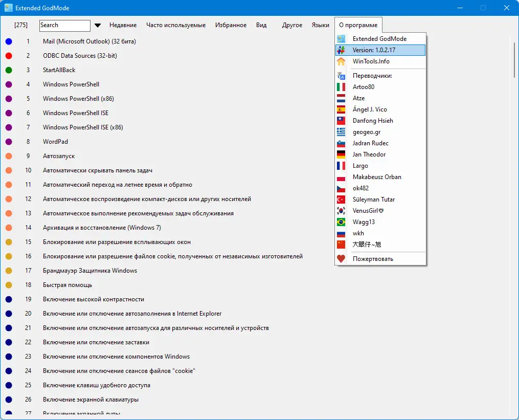Click the Chinese flag next to 大眼仔~旭
Image resolution: width=519 pixels, height=420 pixels.
click(x=341, y=245)
